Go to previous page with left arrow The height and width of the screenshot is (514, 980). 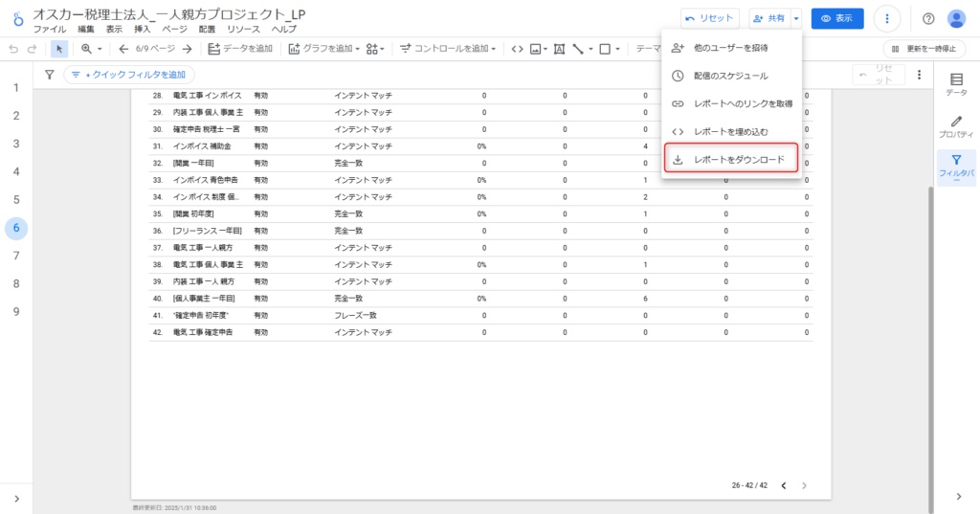click(x=123, y=48)
